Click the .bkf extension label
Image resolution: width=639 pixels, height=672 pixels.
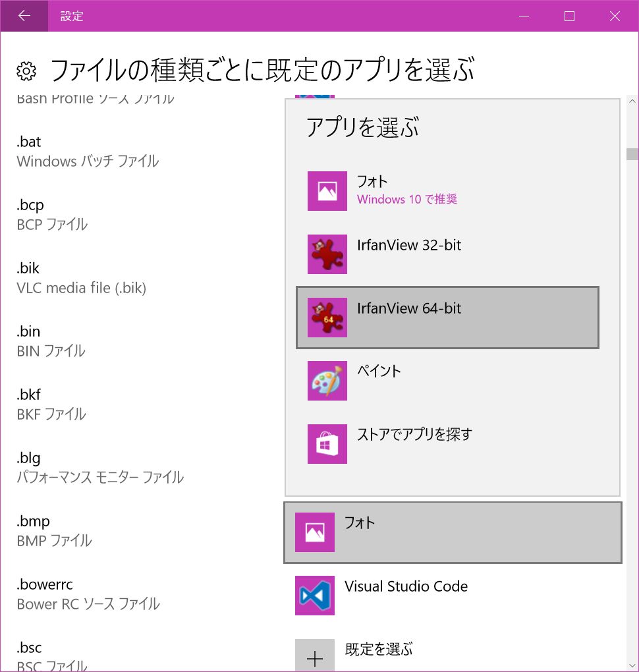pyautogui.click(x=29, y=394)
